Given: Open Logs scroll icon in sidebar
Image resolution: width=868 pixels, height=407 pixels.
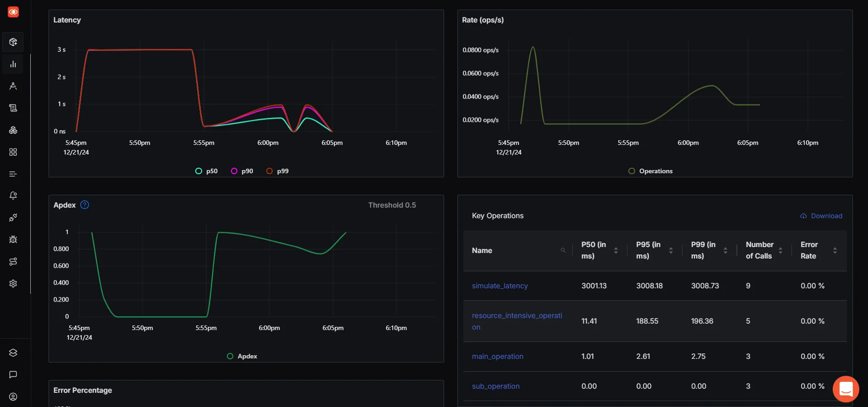Looking at the screenshot, I should 13,108.
